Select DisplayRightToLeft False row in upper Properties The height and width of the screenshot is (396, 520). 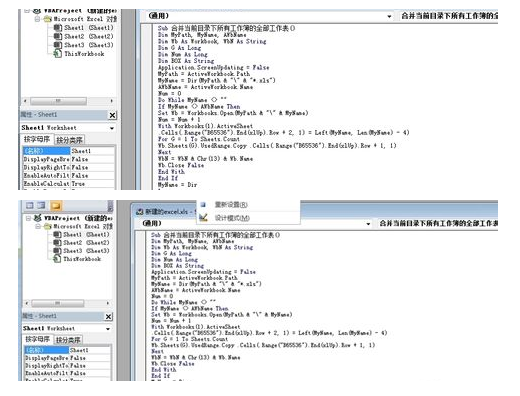69,167
